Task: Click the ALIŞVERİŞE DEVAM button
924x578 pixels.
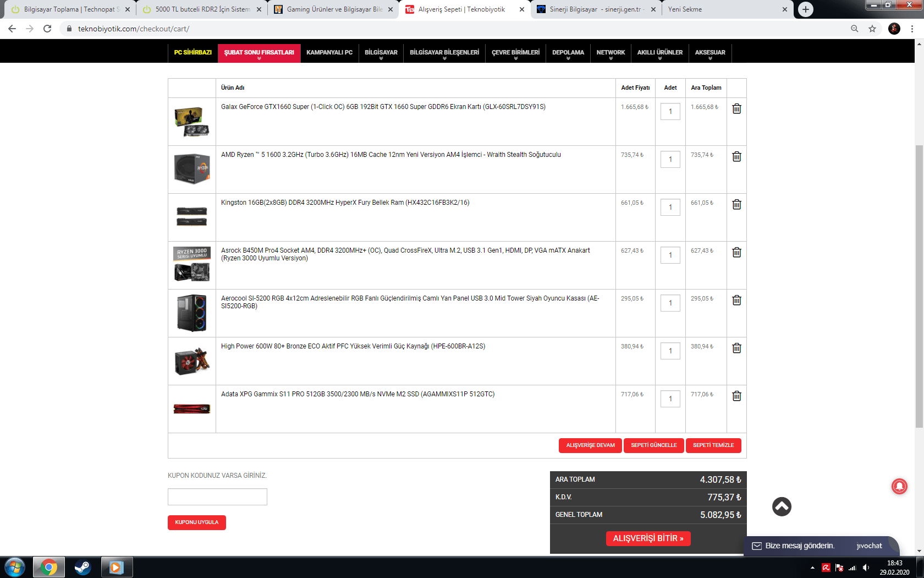Action: coord(591,445)
